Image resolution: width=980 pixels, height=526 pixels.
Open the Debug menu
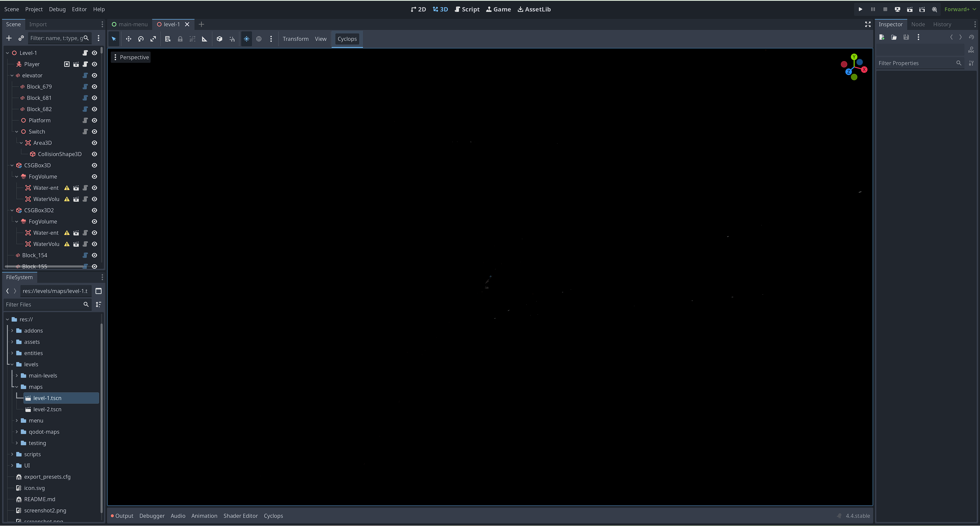click(57, 9)
